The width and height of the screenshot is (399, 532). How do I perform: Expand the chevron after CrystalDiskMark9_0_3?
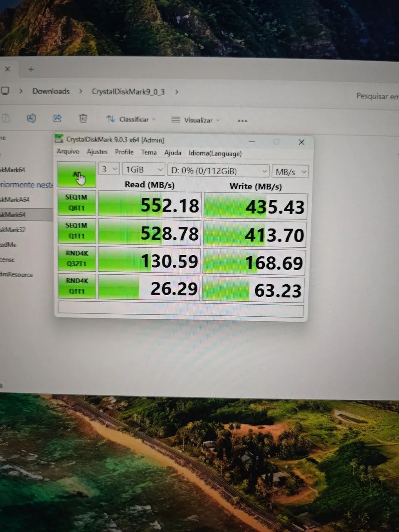[177, 92]
